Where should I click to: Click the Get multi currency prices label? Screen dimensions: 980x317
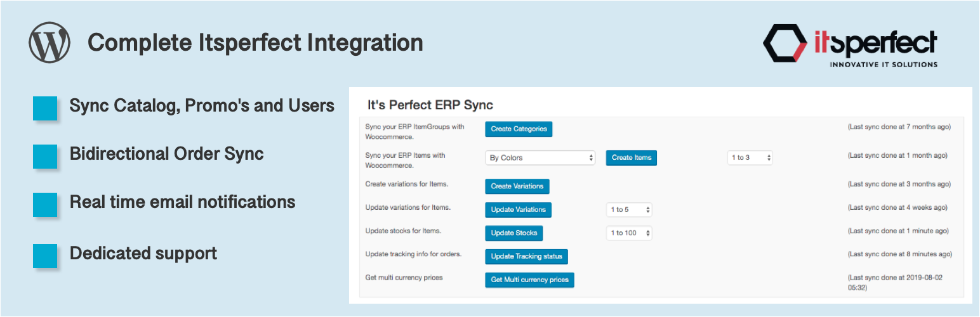404,278
